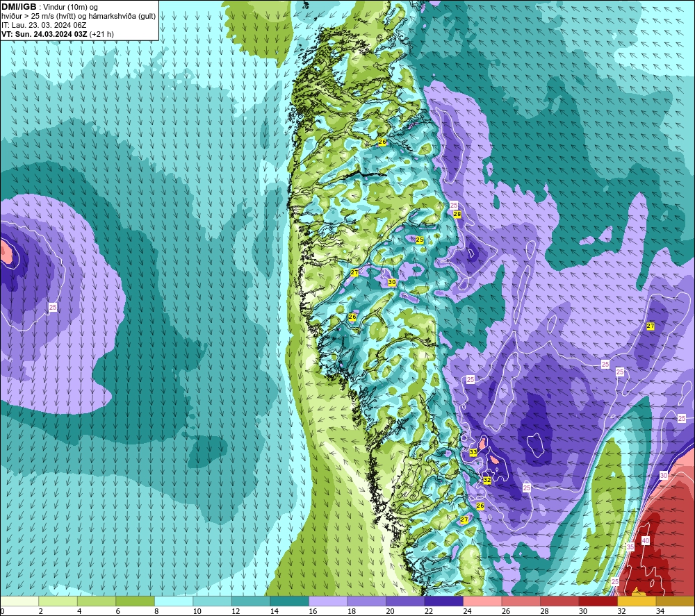695x616 pixels.
Task: Select the cyan swatch between 8 and 10
Action: click(174, 601)
